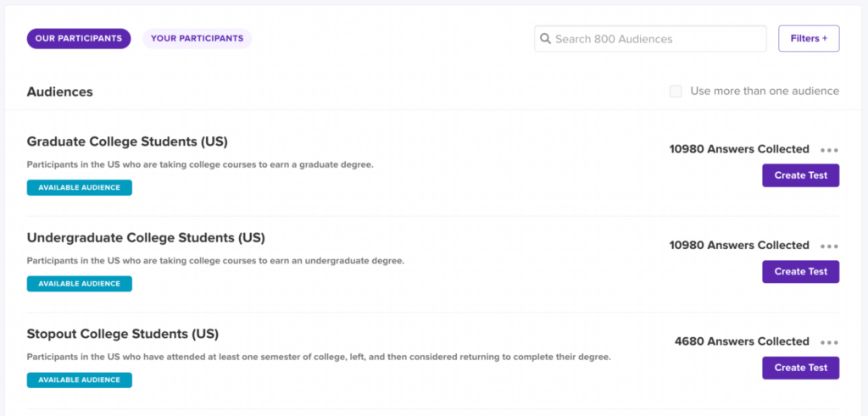Viewport: 868px width, 416px height.
Task: Click Available Audience badge under Graduate Students
Action: pos(79,187)
